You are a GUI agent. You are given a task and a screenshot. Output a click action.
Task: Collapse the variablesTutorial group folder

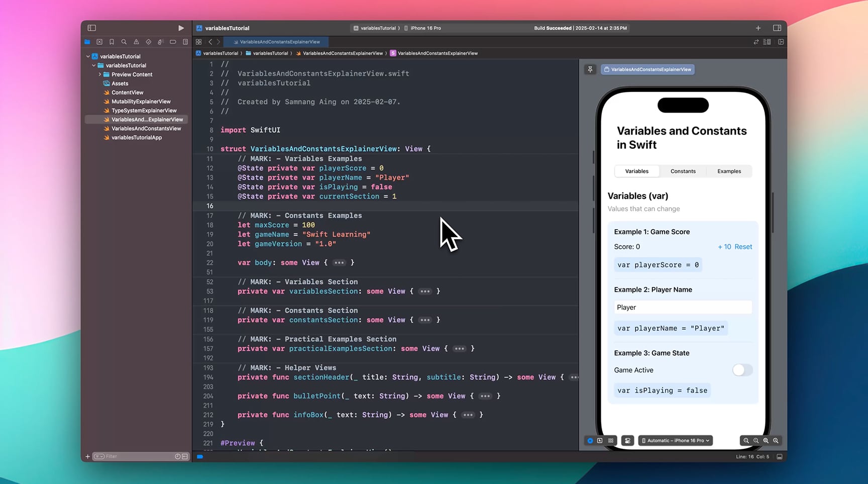(x=94, y=65)
